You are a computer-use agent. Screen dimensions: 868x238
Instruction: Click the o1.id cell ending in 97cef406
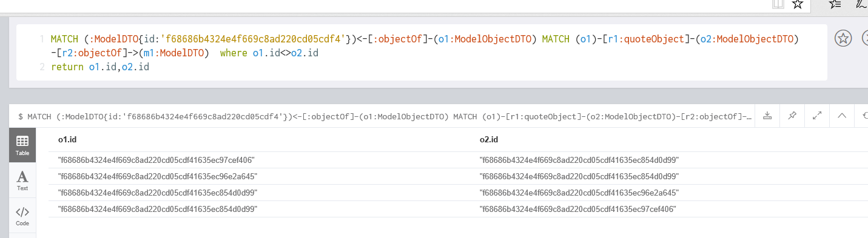(x=156, y=160)
